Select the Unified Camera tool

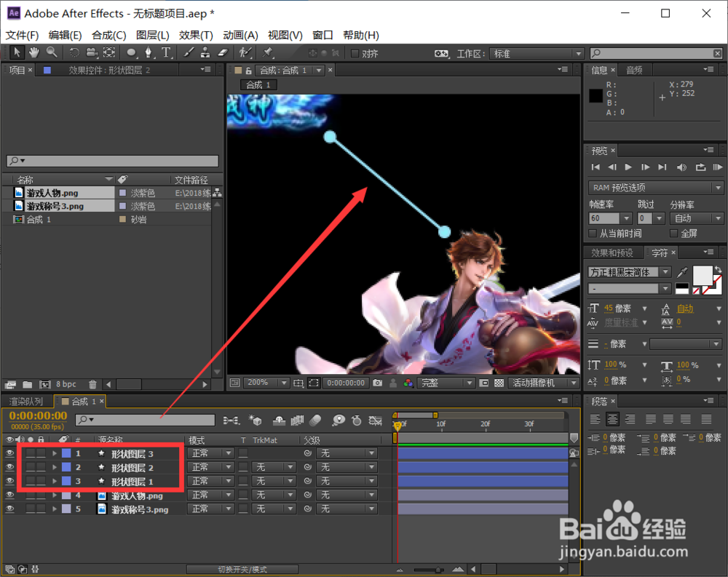pyautogui.click(x=92, y=52)
